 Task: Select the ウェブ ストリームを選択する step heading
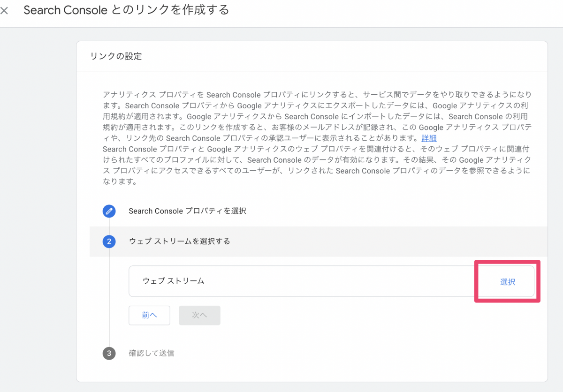tap(179, 241)
